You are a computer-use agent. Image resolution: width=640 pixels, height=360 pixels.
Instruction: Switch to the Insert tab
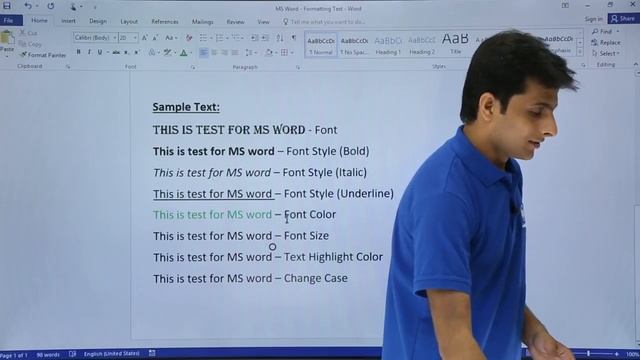point(68,21)
